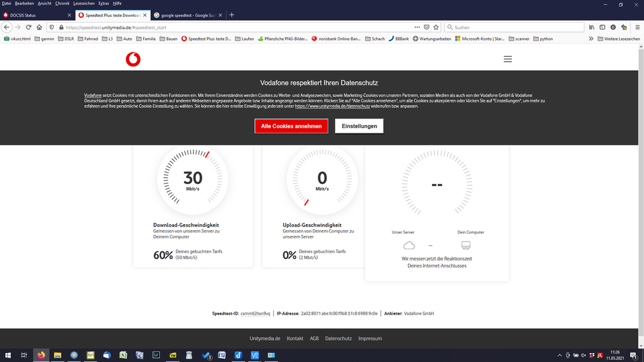This screenshot has height=362, width=644.
Task: Open cookie Einstellungen
Action: click(x=359, y=126)
